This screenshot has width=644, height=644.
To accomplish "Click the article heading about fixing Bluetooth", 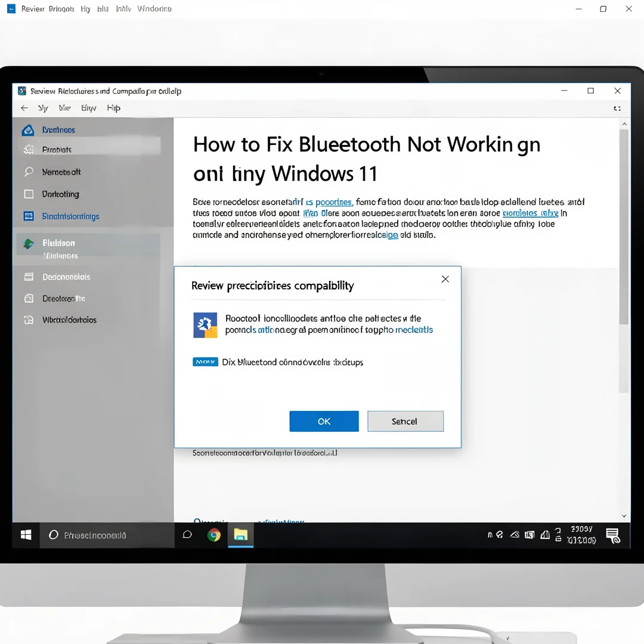I will (366, 159).
